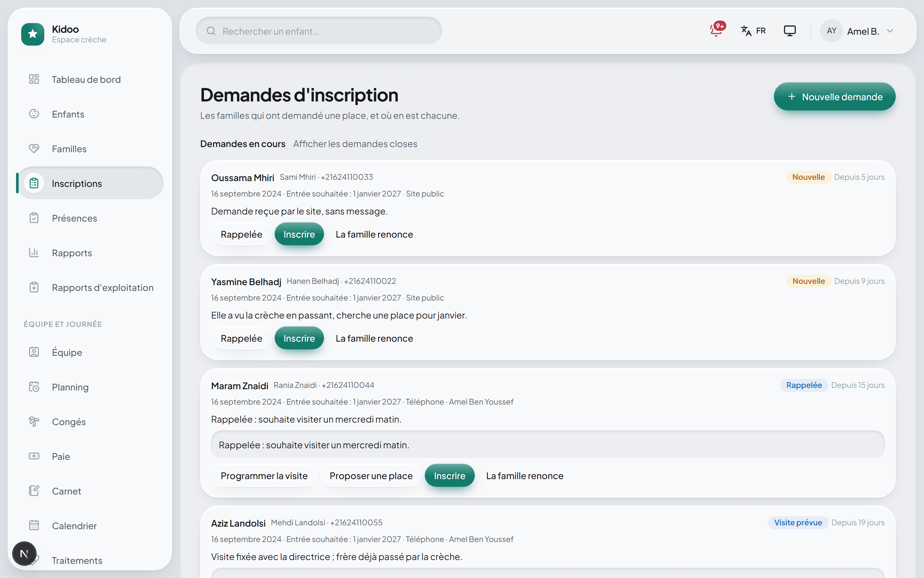Image resolution: width=924 pixels, height=578 pixels.
Task: Mark Oussama Mhiri as Rappelée
Action: [x=241, y=234]
